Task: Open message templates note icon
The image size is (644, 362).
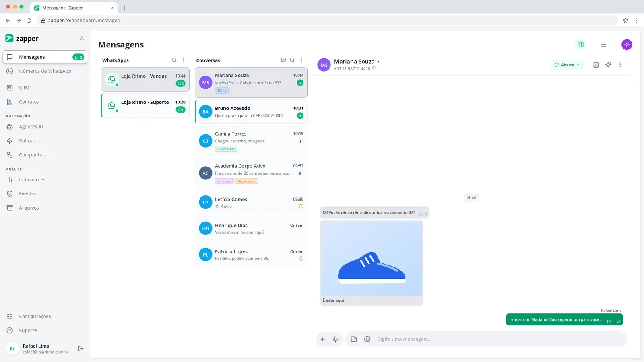Action: coord(354,339)
